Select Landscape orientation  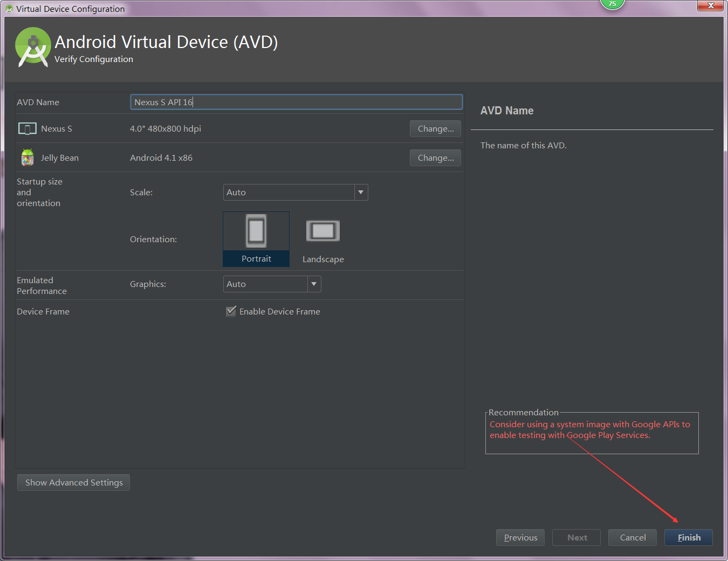(x=323, y=239)
